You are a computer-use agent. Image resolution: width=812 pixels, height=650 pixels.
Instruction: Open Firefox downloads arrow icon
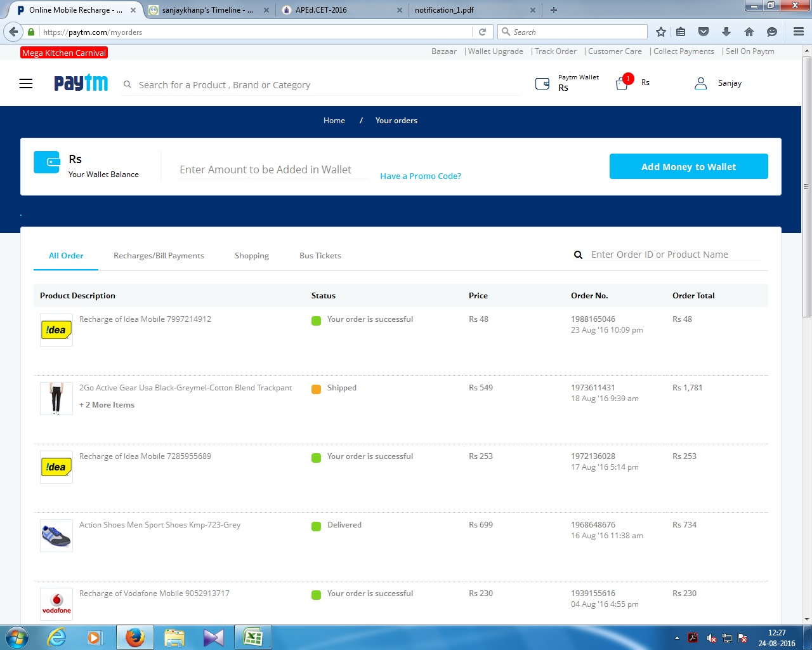[x=726, y=32]
